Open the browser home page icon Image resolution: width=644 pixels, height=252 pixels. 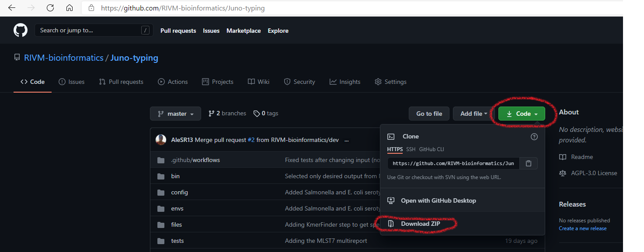pyautogui.click(x=70, y=8)
